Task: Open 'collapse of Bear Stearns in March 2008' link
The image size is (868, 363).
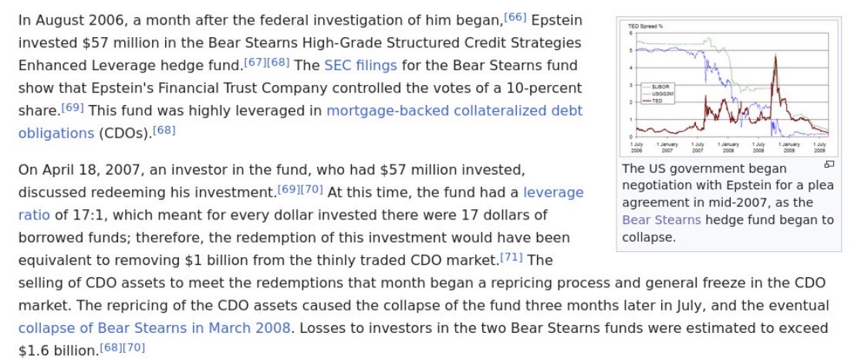Action: click(x=154, y=327)
